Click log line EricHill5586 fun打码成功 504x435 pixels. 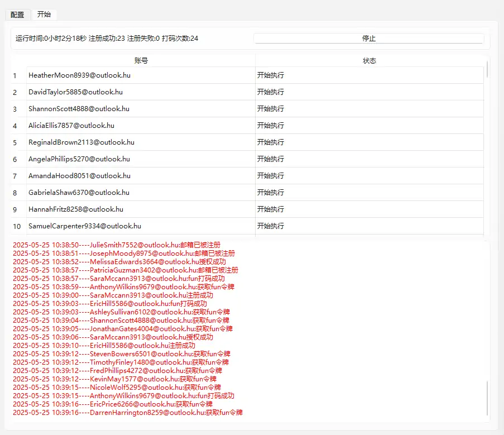click(110, 303)
